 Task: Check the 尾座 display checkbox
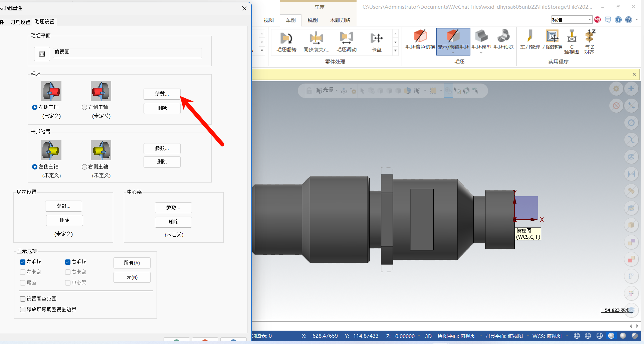[x=23, y=283]
